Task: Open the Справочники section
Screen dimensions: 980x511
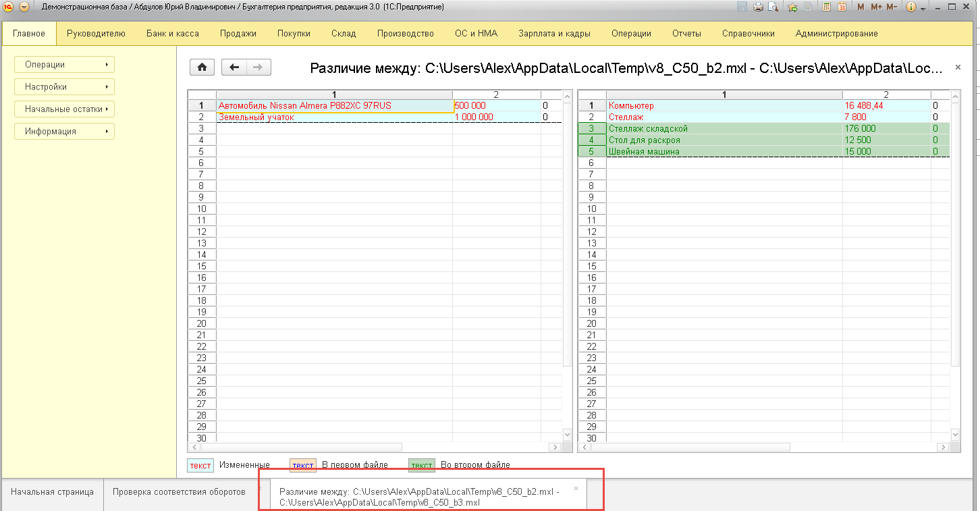Action: pyautogui.click(x=748, y=33)
